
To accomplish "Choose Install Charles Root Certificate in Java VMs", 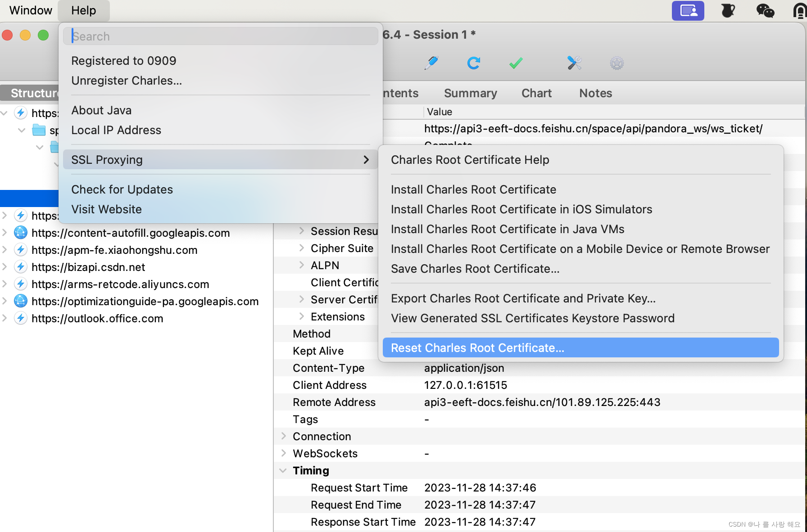I will click(580, 229).
